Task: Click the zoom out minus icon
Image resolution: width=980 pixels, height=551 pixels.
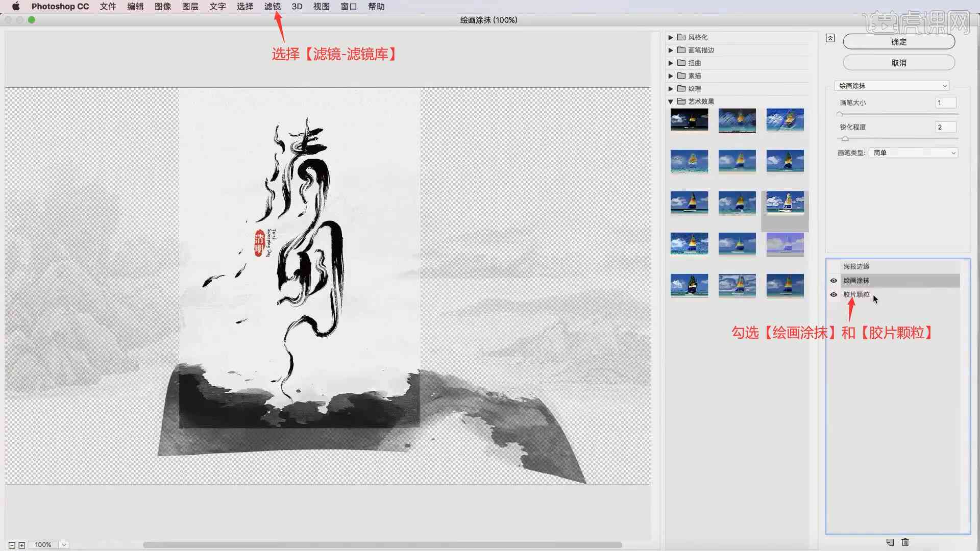Action: coord(12,545)
